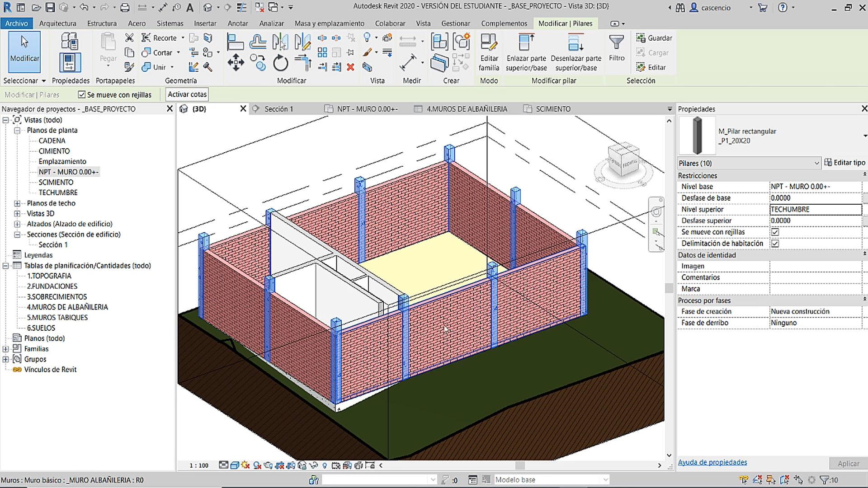Screen dimensions: 868x488
Task: Switch to the Sección 1 view tab
Action: point(278,108)
